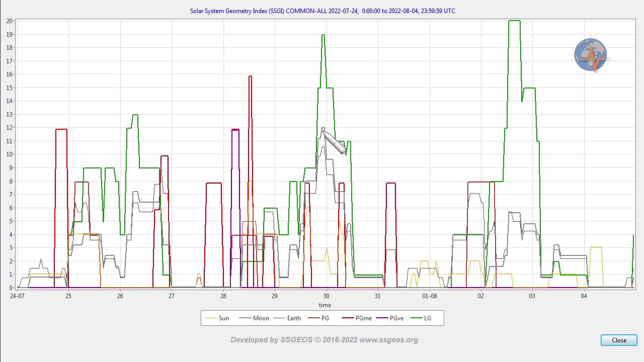
Task: Click the Close button
Action: [619, 340]
